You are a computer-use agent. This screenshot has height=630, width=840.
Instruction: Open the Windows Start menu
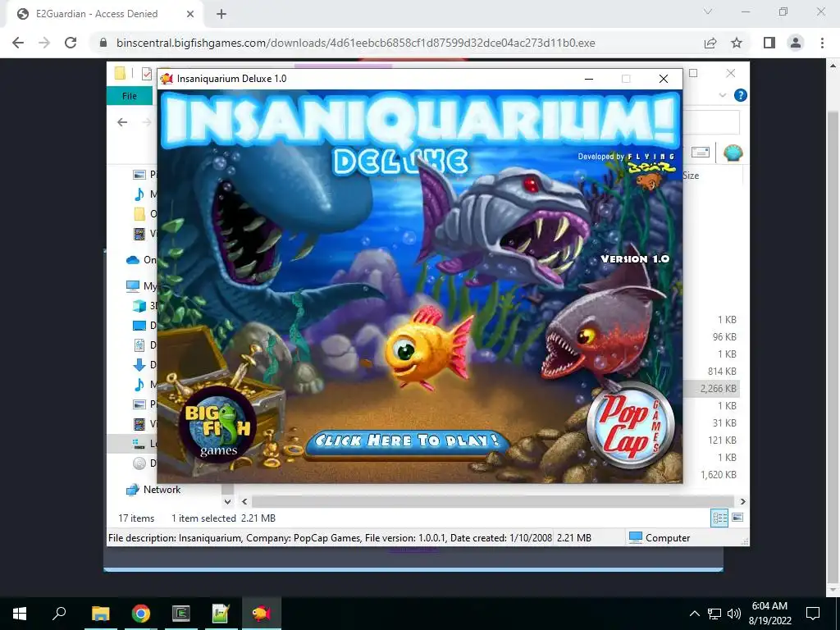20,614
